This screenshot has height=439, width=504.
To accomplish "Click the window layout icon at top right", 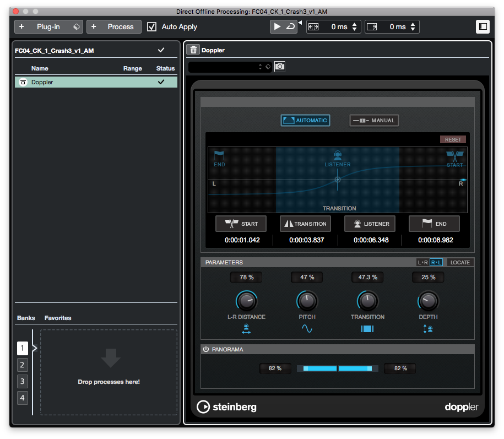I will [483, 26].
